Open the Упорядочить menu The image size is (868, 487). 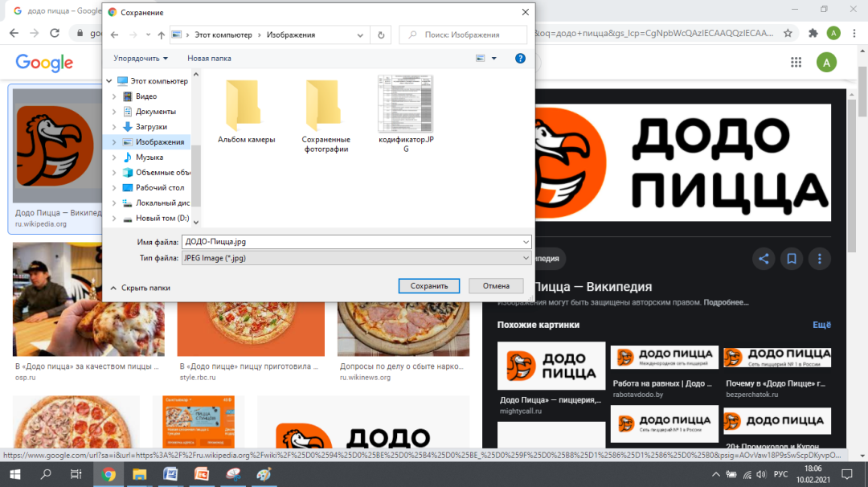click(141, 58)
